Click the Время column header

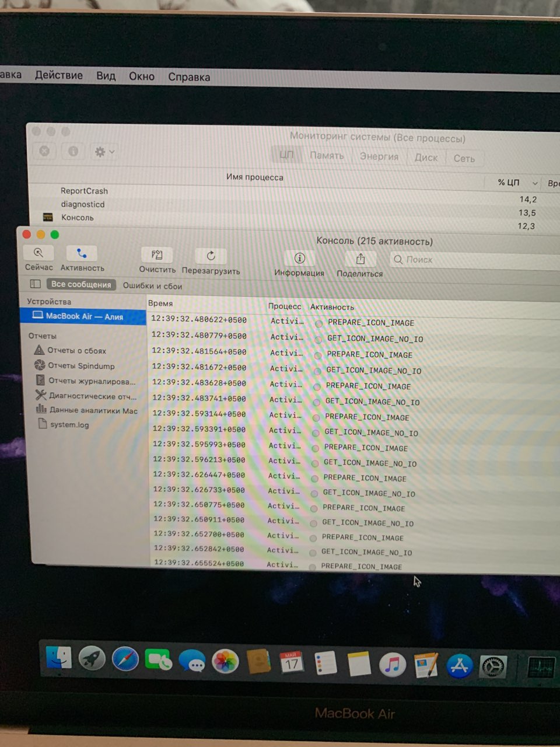click(160, 303)
